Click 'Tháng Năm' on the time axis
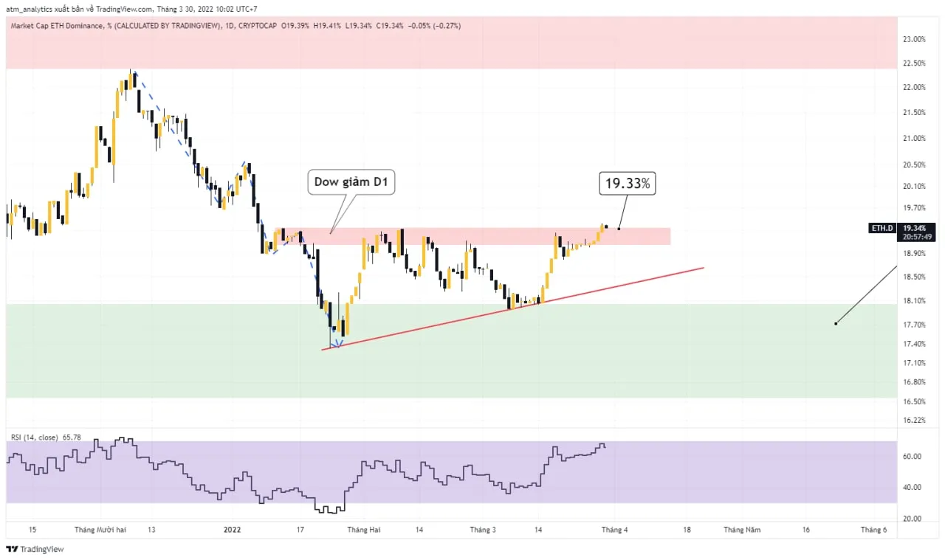This screenshot has height=560, width=945. 741,530
